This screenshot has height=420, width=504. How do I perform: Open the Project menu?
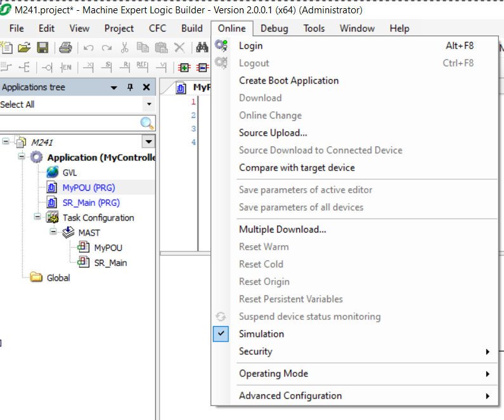tap(119, 29)
